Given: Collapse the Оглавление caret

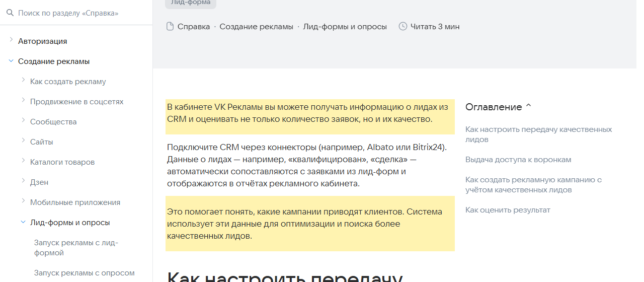Looking at the screenshot, I should pyautogui.click(x=528, y=106).
